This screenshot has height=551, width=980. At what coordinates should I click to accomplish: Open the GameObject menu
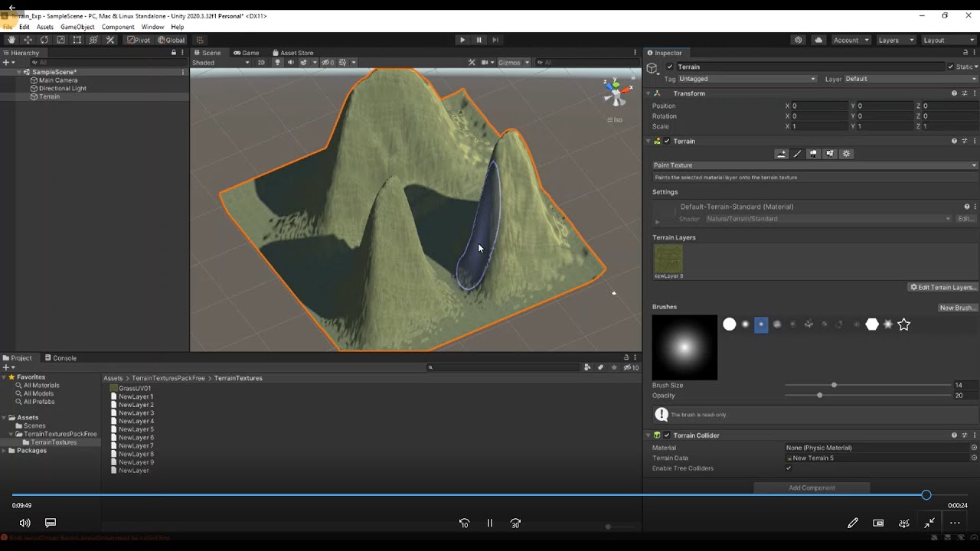click(x=77, y=27)
